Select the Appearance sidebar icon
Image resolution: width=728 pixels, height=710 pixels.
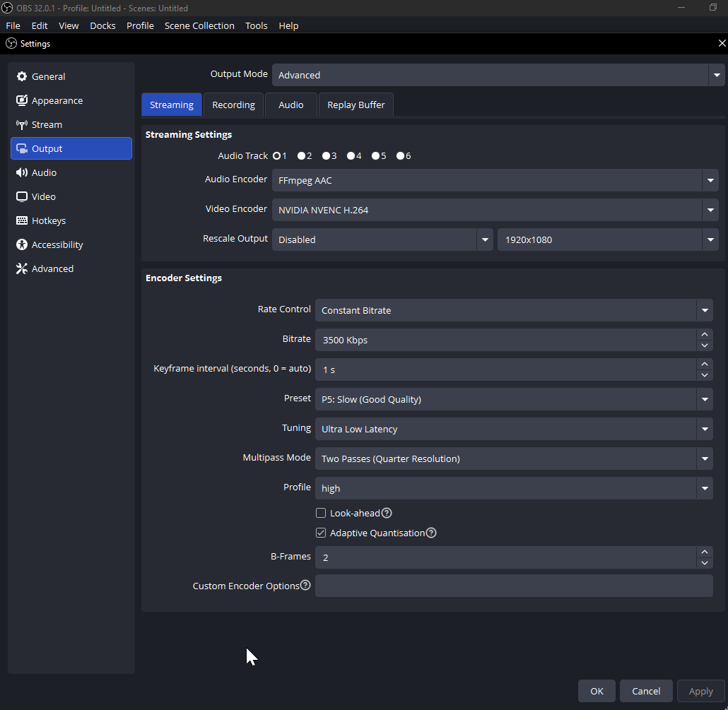click(22, 100)
